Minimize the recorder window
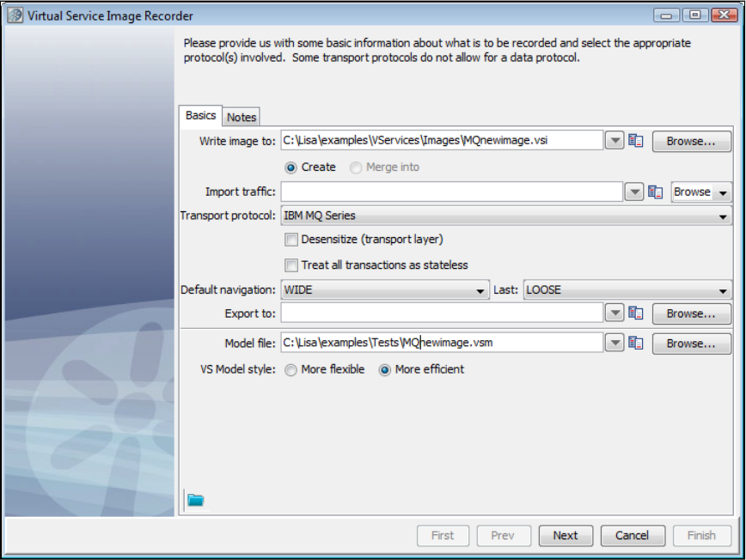Viewport: 746px width, 560px height. [666, 15]
